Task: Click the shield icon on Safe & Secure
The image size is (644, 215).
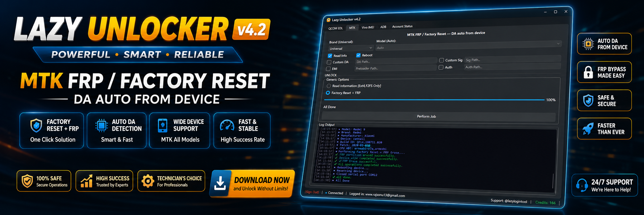Action: (588, 100)
